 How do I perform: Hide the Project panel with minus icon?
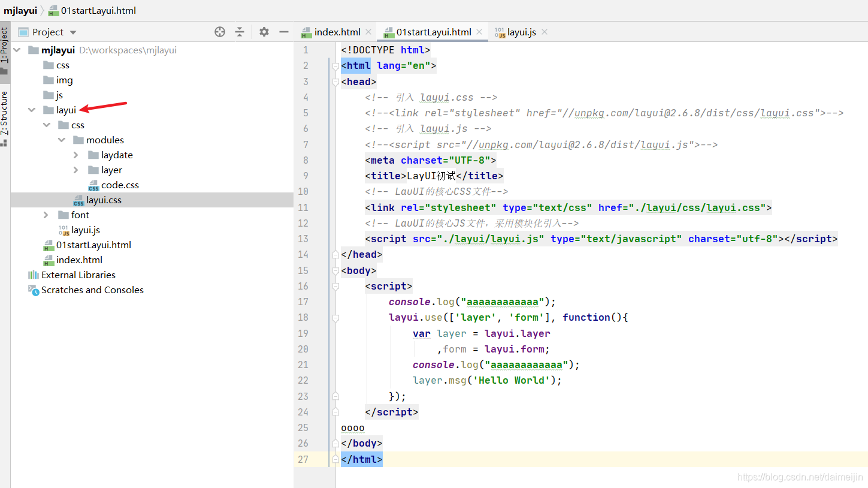(284, 32)
